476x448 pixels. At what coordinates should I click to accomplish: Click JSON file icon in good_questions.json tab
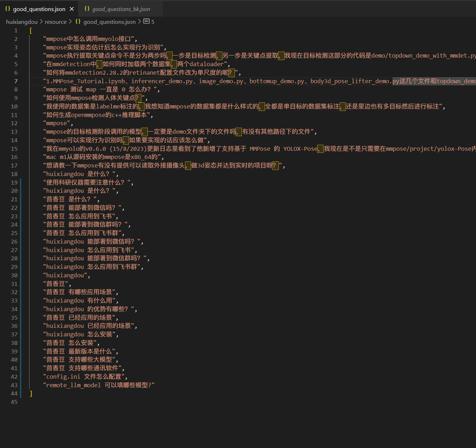(8, 9)
